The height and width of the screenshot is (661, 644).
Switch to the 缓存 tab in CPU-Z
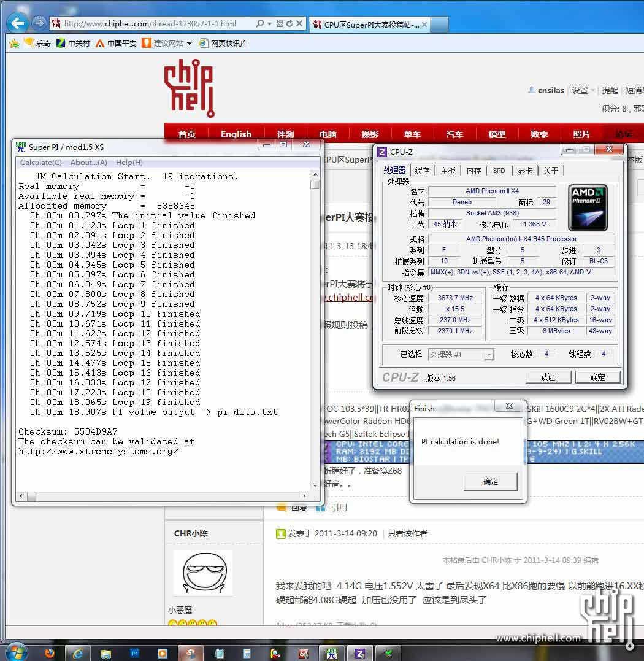click(x=422, y=170)
